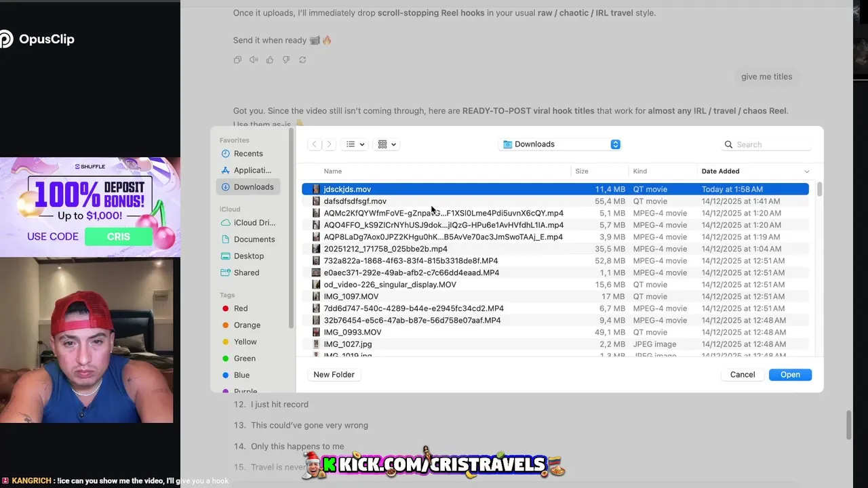This screenshot has width=868, height=488.
Task: Click the OpusClip logo
Action: coord(37,39)
